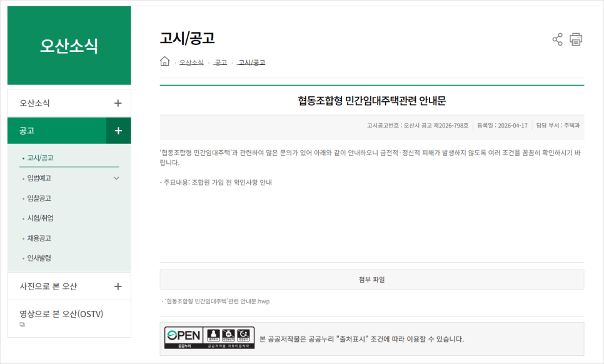
Task: Open 영상으로 본 오산(OSTV) link
Action: coord(61,315)
